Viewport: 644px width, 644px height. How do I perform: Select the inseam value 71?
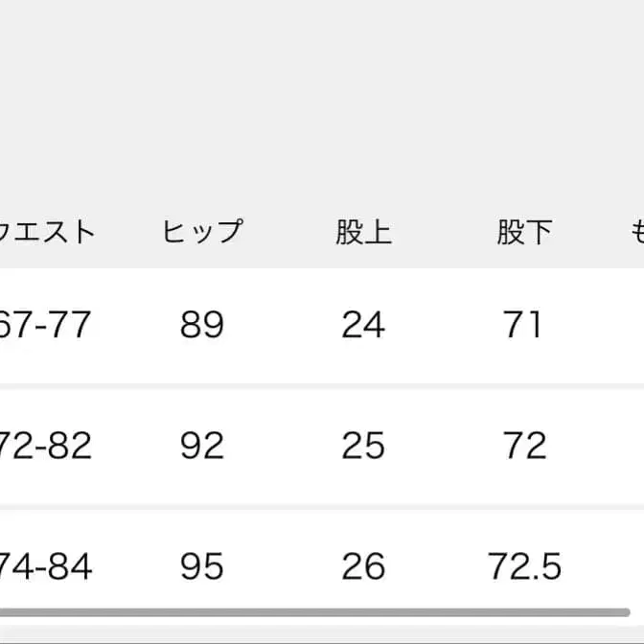coord(523,325)
